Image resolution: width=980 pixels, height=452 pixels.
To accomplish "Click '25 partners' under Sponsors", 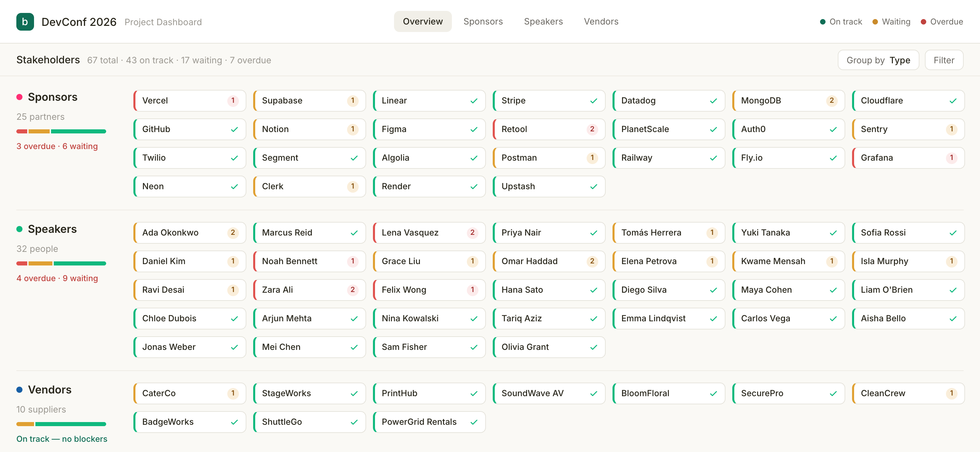I will click(x=40, y=117).
